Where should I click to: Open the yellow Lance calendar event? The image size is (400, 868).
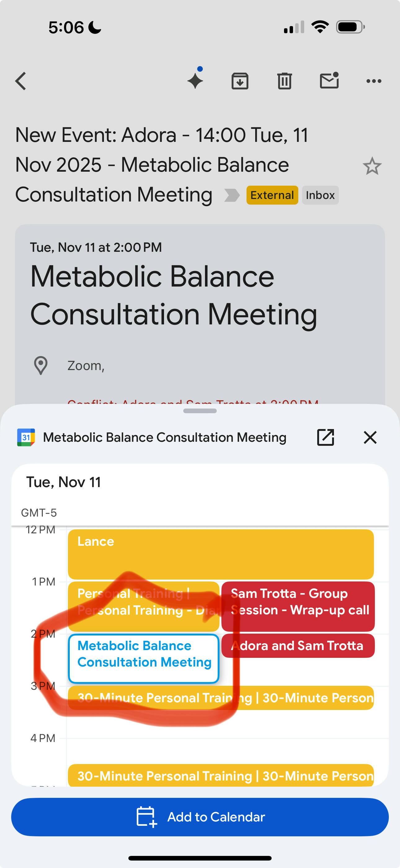tap(220, 554)
